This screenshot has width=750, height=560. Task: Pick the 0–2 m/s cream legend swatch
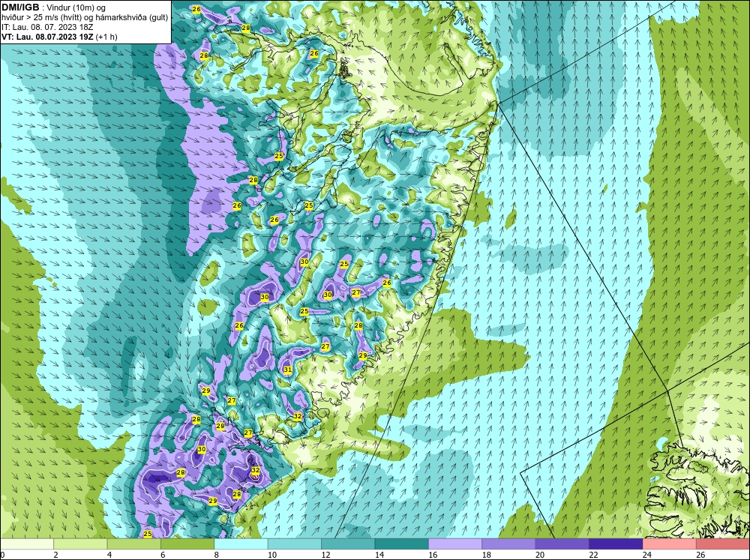click(x=27, y=544)
